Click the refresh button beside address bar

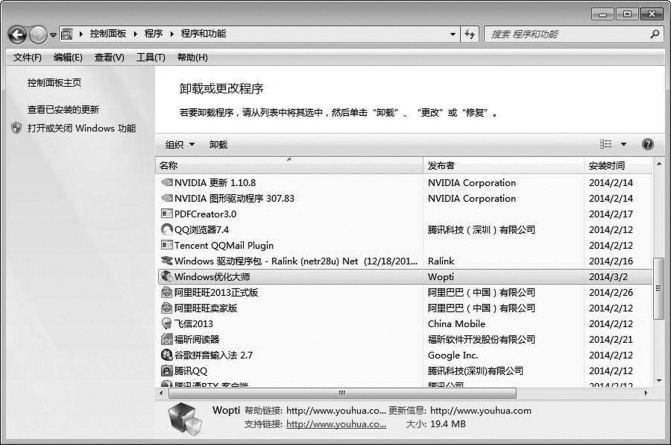tap(470, 34)
